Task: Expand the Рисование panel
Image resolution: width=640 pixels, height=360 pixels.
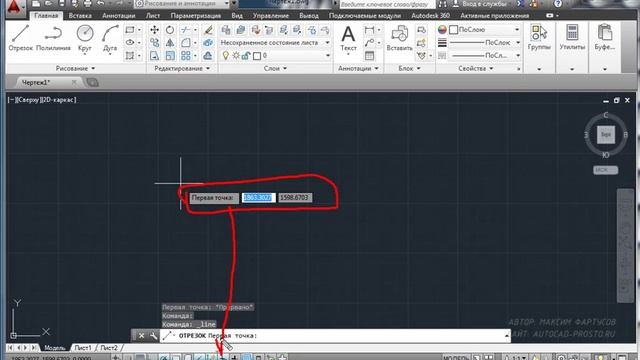Action: (76, 68)
